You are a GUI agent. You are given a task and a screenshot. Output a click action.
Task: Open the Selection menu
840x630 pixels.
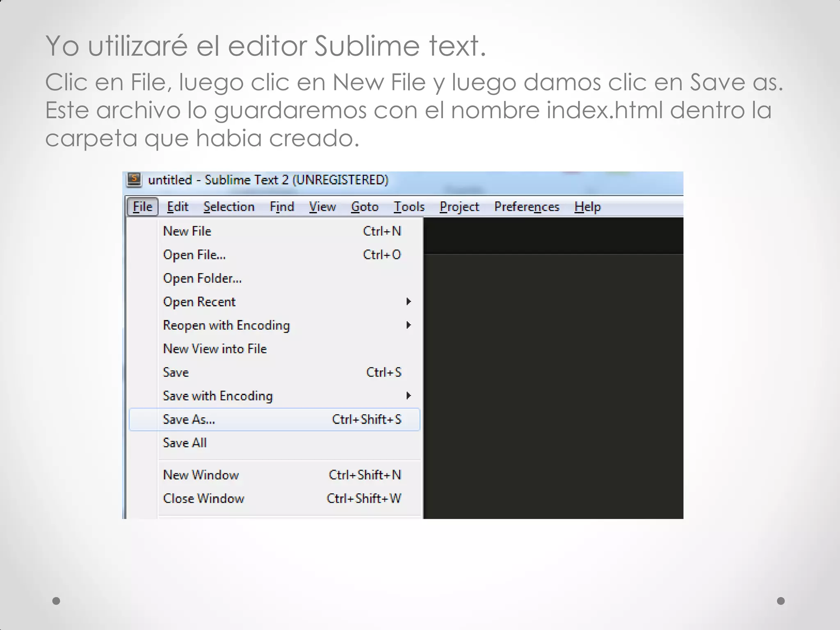229,207
